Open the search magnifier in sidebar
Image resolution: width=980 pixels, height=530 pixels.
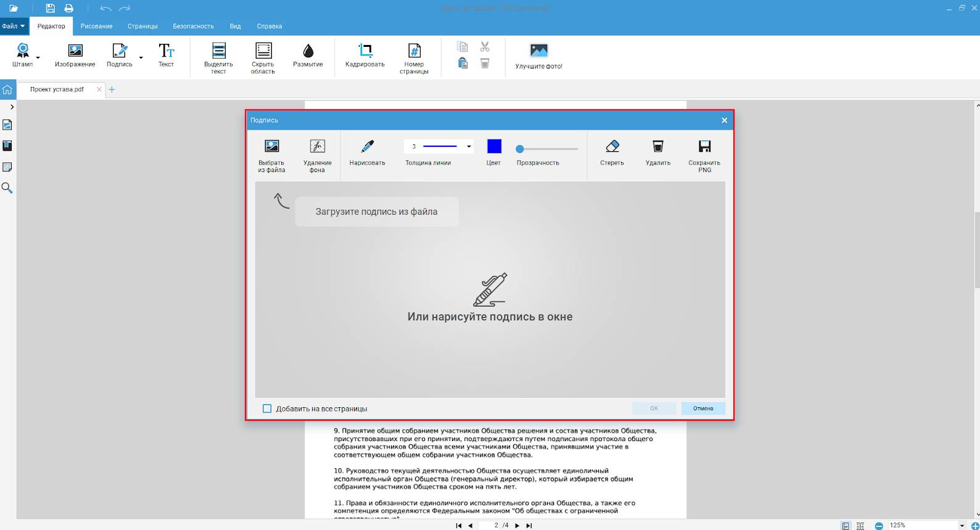pyautogui.click(x=7, y=188)
